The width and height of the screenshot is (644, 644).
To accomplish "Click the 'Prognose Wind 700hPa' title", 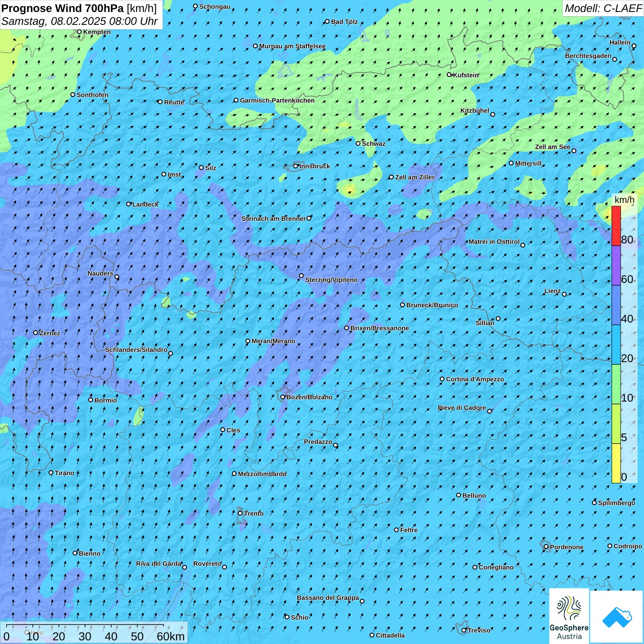I will [63, 8].
